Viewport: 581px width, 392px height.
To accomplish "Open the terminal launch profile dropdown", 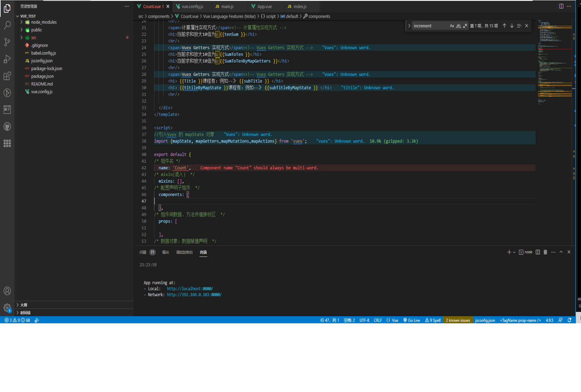I will click(x=514, y=252).
